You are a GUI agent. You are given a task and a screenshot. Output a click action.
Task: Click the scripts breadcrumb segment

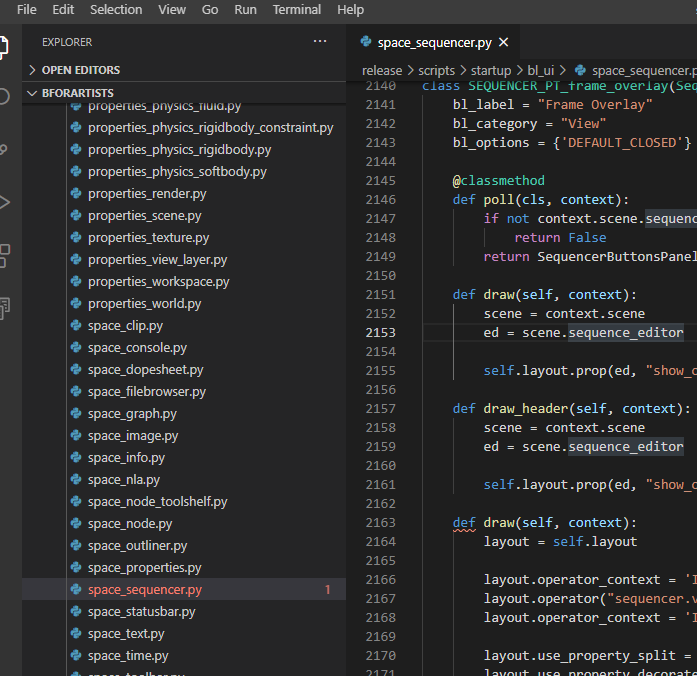click(x=436, y=70)
